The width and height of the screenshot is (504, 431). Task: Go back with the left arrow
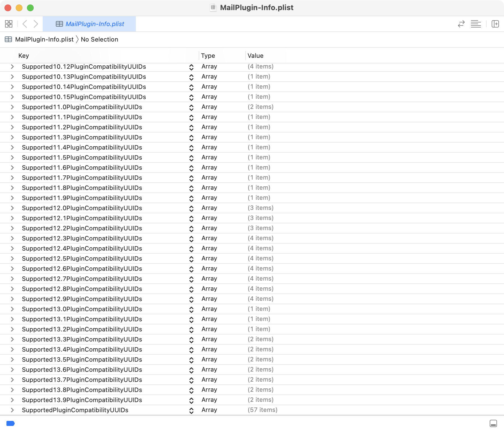pyautogui.click(x=25, y=24)
